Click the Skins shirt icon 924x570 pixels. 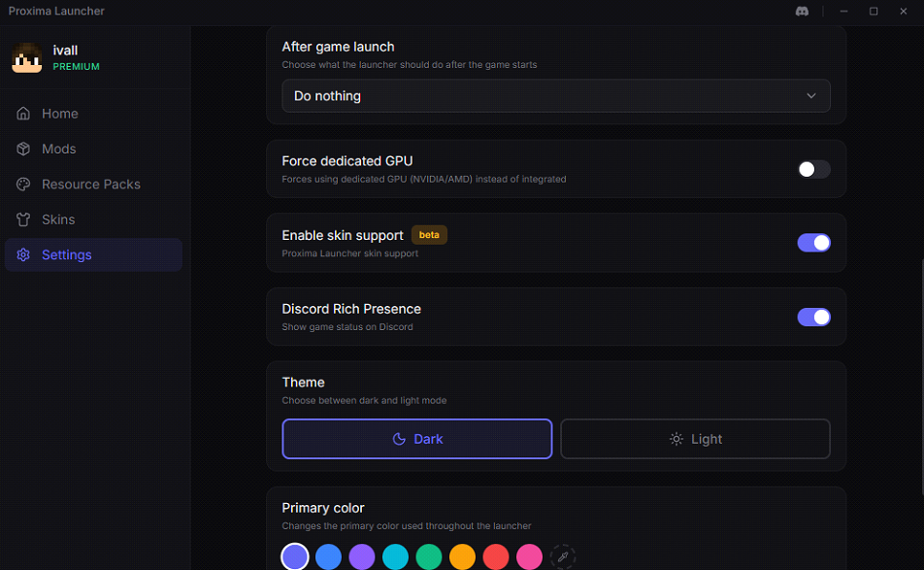(23, 219)
